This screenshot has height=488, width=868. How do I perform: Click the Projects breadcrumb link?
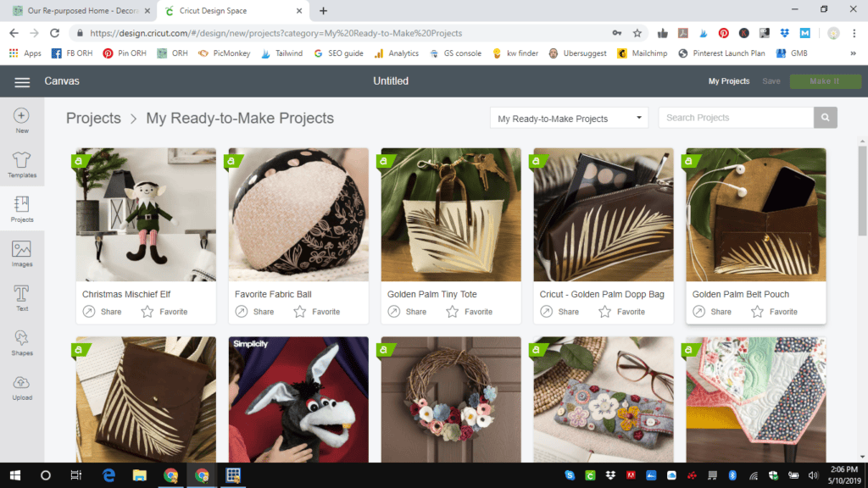point(93,119)
